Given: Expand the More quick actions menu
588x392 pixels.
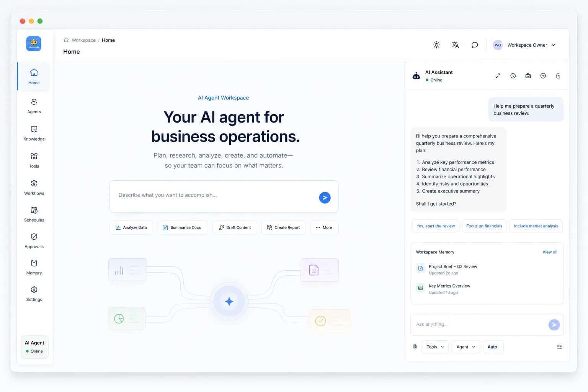Looking at the screenshot, I should point(324,227).
